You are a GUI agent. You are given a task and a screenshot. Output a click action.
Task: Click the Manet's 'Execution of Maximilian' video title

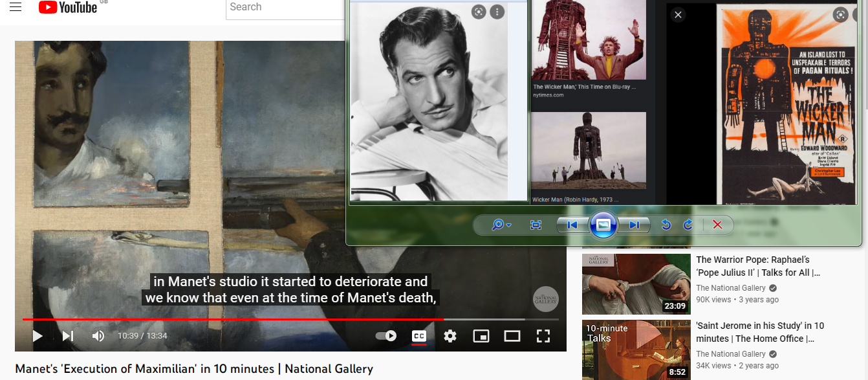coord(194,369)
